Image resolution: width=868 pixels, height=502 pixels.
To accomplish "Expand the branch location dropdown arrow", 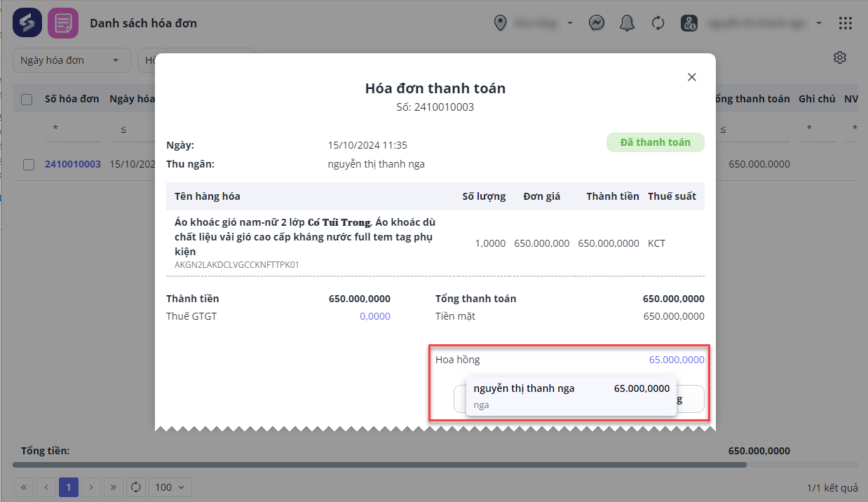I will [570, 23].
